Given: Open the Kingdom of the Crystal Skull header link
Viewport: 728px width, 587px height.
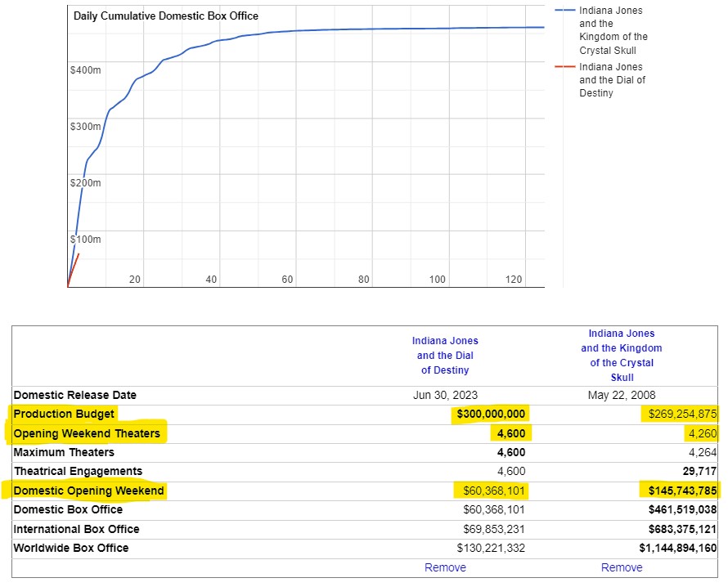Looking at the screenshot, I should (x=622, y=355).
